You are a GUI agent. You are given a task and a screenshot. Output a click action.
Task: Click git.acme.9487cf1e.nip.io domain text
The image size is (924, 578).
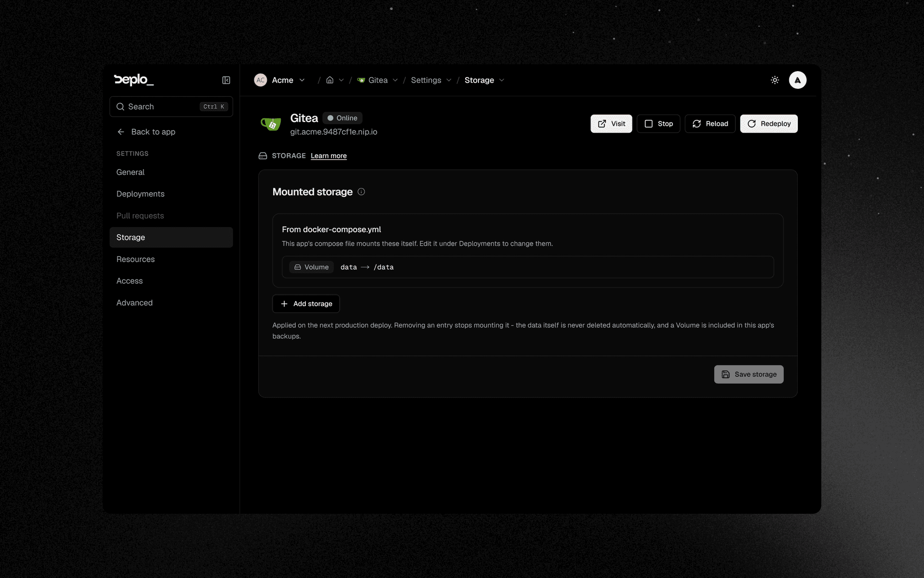click(x=334, y=132)
